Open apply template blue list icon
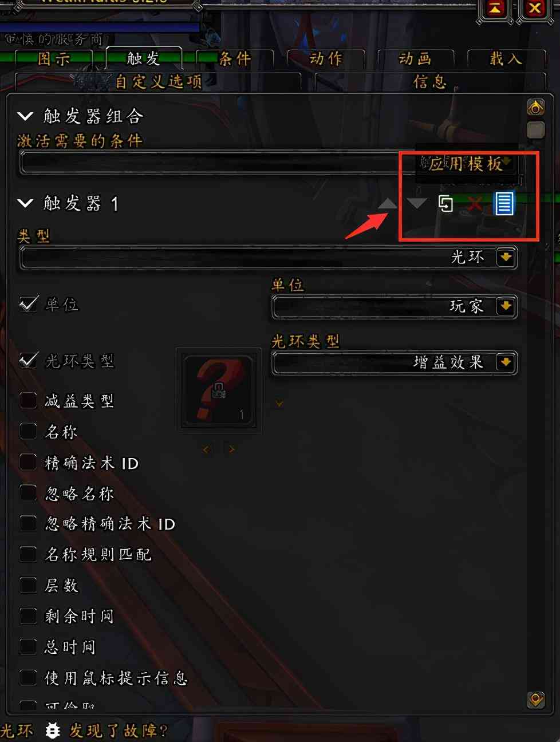The height and width of the screenshot is (742, 560). [504, 203]
